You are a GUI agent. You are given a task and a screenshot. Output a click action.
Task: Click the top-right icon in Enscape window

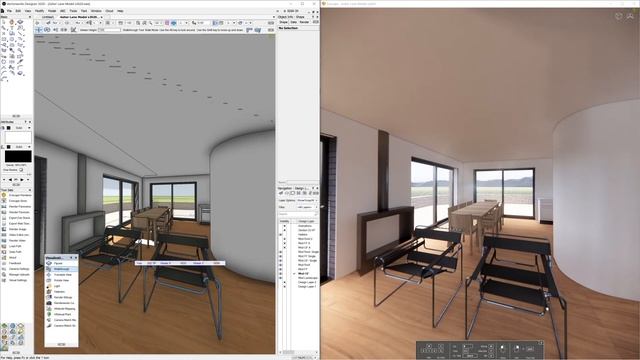(x=630, y=16)
